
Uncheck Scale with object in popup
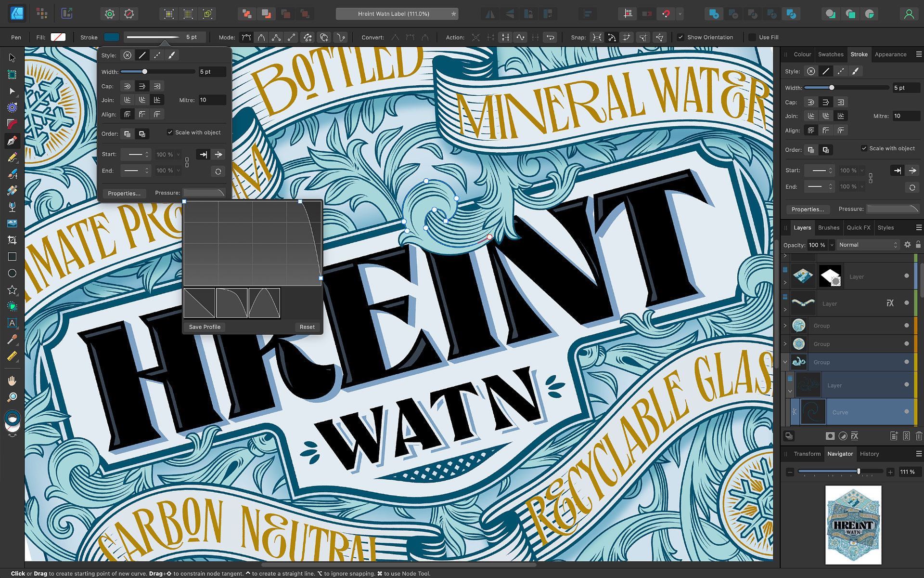click(x=170, y=132)
